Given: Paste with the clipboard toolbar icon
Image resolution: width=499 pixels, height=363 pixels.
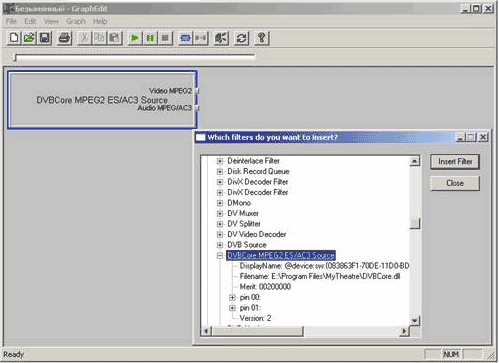Looking at the screenshot, I should tap(114, 38).
